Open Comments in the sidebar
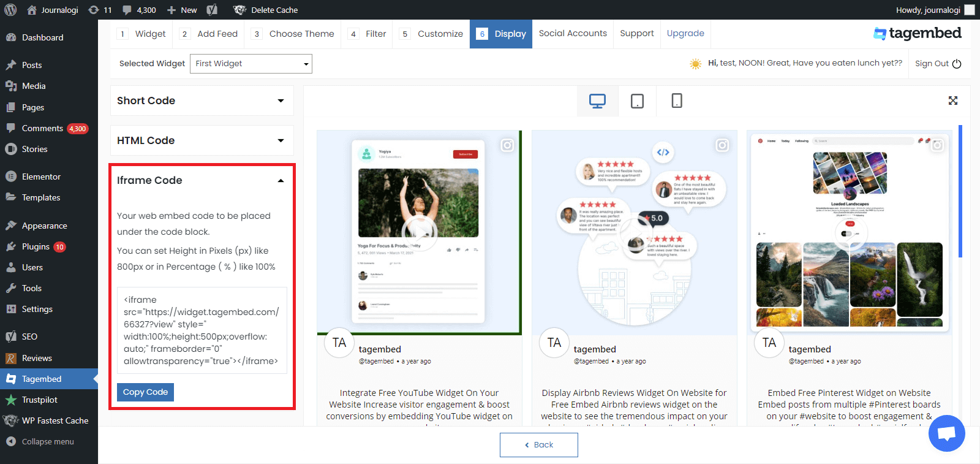Viewport: 980px width, 464px height. tap(49, 128)
